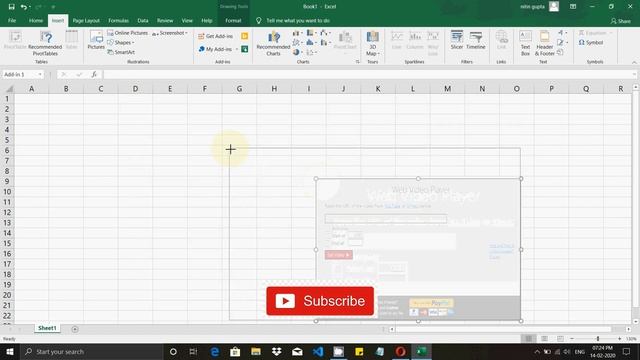
Task: Switch to Page Layout view in status bar
Action: coord(544,339)
